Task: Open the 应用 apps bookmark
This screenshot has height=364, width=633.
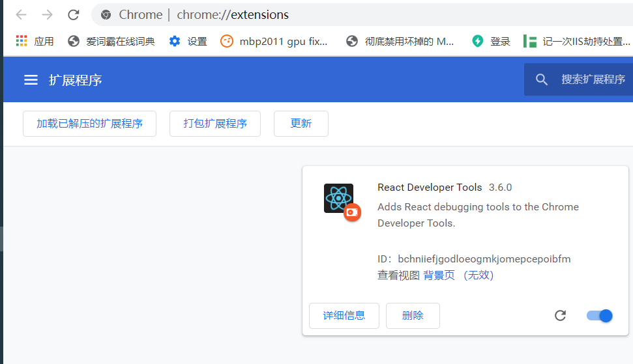Action: point(35,41)
